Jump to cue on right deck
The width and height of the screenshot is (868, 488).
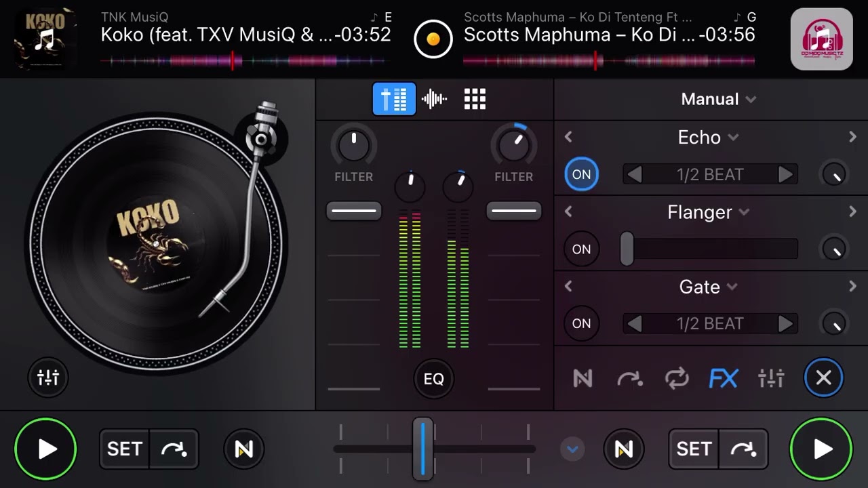[743, 449]
